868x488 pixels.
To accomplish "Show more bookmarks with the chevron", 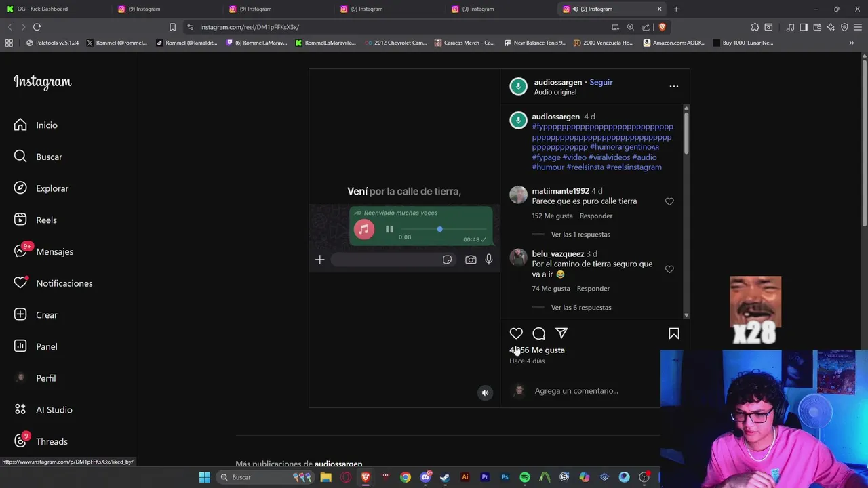I will tap(852, 43).
